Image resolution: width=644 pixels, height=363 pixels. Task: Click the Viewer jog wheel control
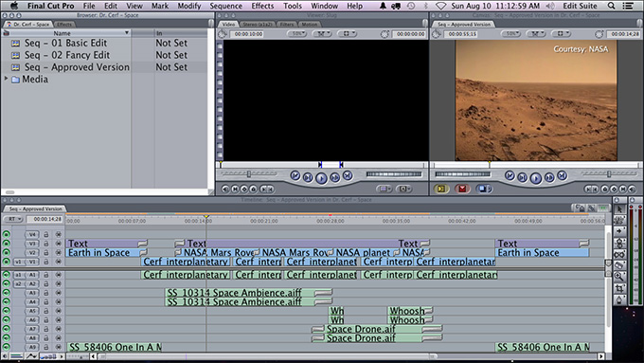394,174
